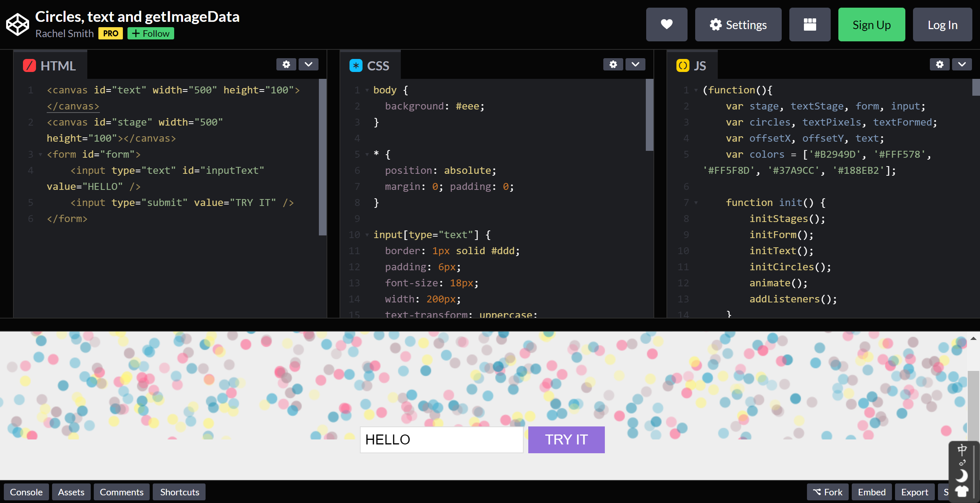Open Rachel Smith's profile
The width and height of the screenshot is (980, 503).
64,33
